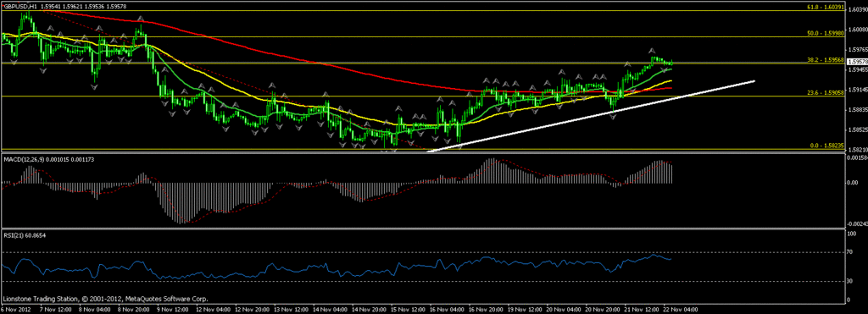Click the RSI(21) 60.8654 indicator label
Viewport: 868px width, 314px height.
tap(25, 235)
